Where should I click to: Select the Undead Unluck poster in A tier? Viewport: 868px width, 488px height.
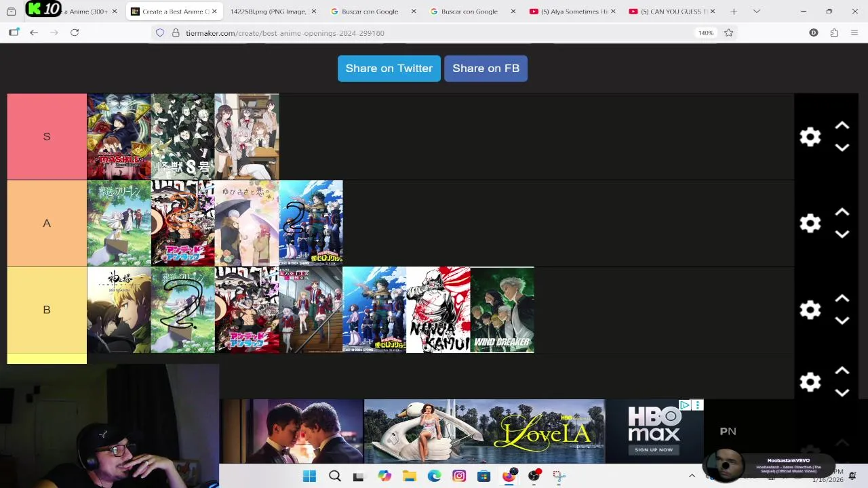click(x=182, y=223)
